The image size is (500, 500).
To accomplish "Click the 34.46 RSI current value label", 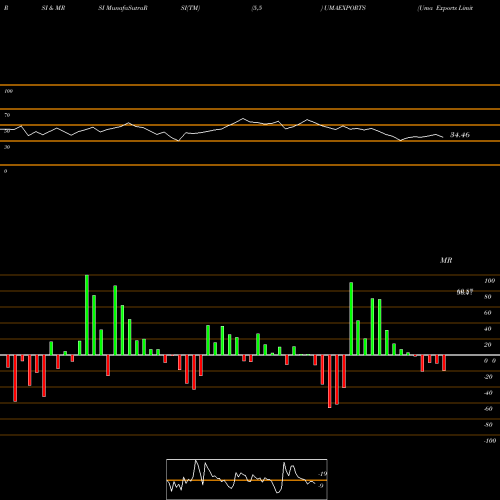I will click(x=460, y=135).
